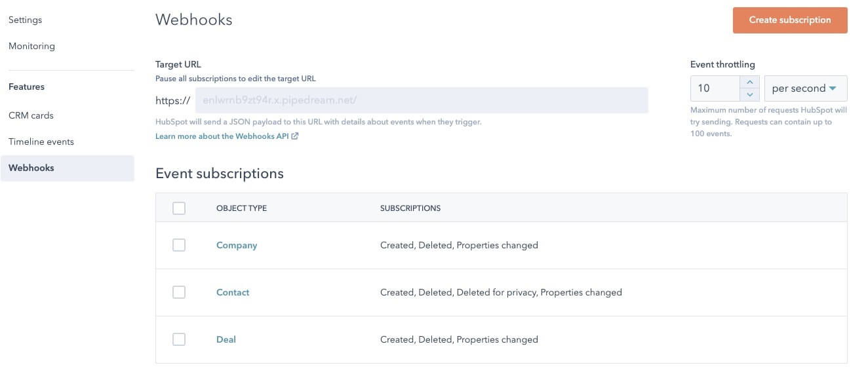Select Webhooks in the sidebar
The image size is (868, 378).
click(30, 167)
